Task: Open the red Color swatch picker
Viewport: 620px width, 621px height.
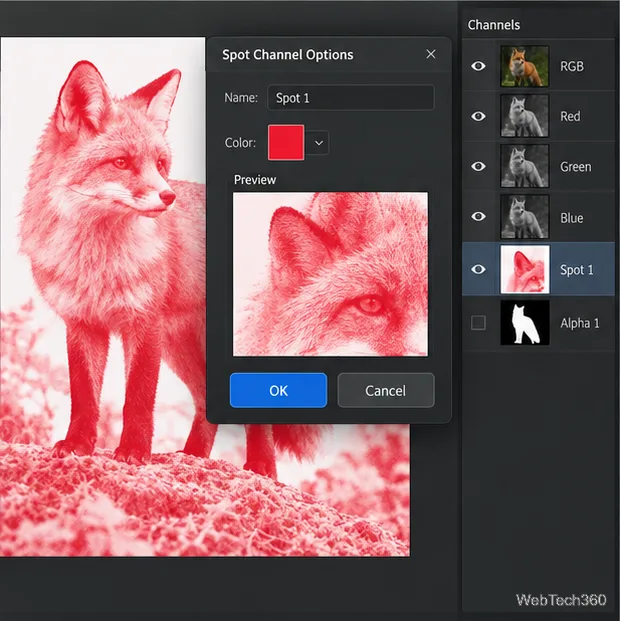Action: point(286,143)
